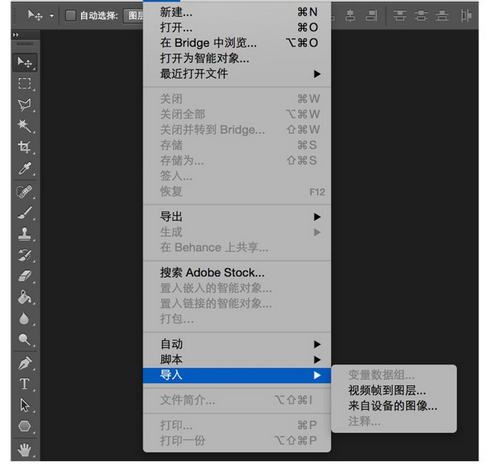Click distribute bottom edges icon
Viewport: 493px width, 468px height.
tap(442, 15)
